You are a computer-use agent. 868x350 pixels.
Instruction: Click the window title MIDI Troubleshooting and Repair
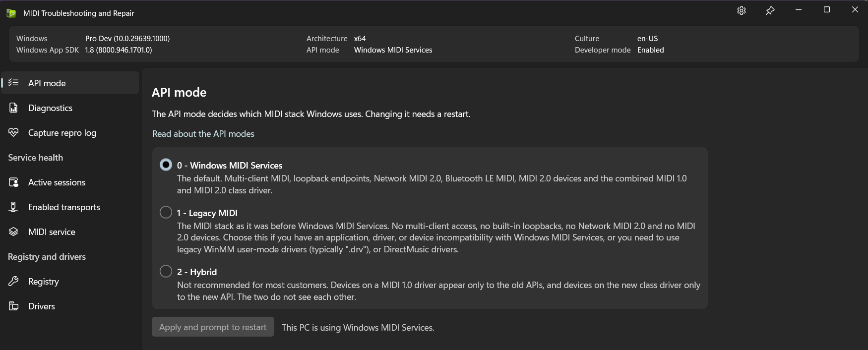pyautogui.click(x=79, y=13)
